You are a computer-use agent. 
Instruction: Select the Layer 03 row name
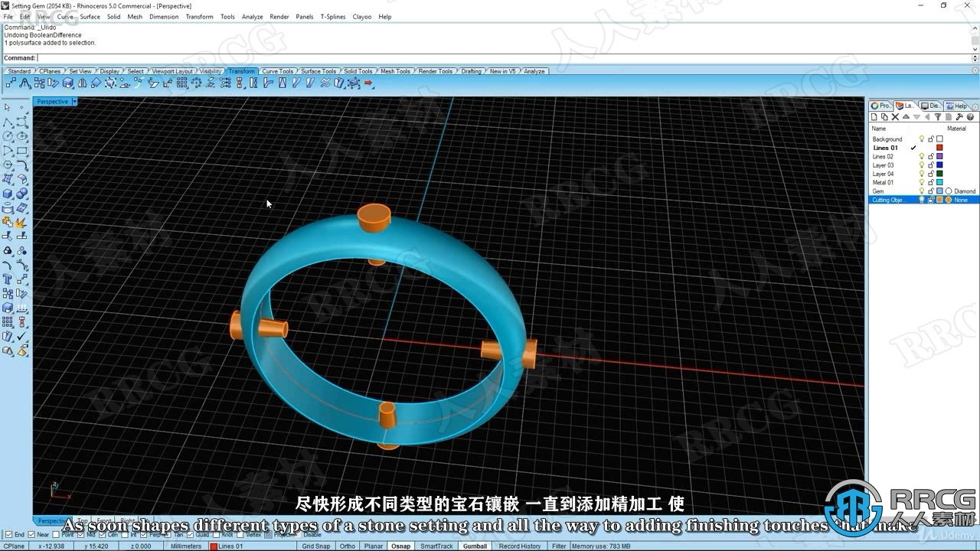point(883,165)
